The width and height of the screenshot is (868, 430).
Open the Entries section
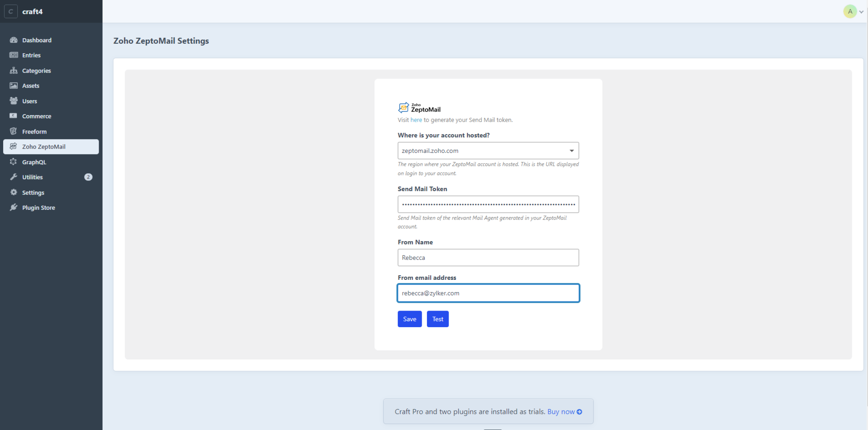51,55
